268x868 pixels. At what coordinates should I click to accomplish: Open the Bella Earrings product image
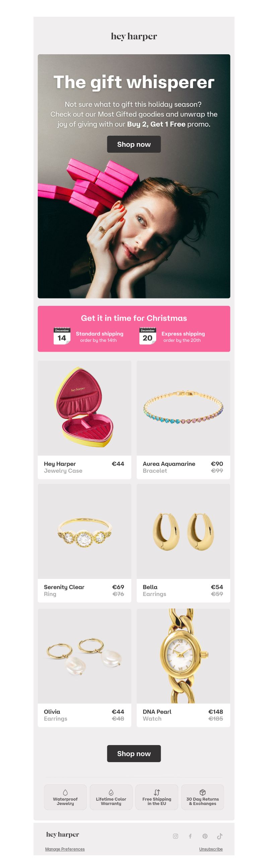click(x=183, y=531)
